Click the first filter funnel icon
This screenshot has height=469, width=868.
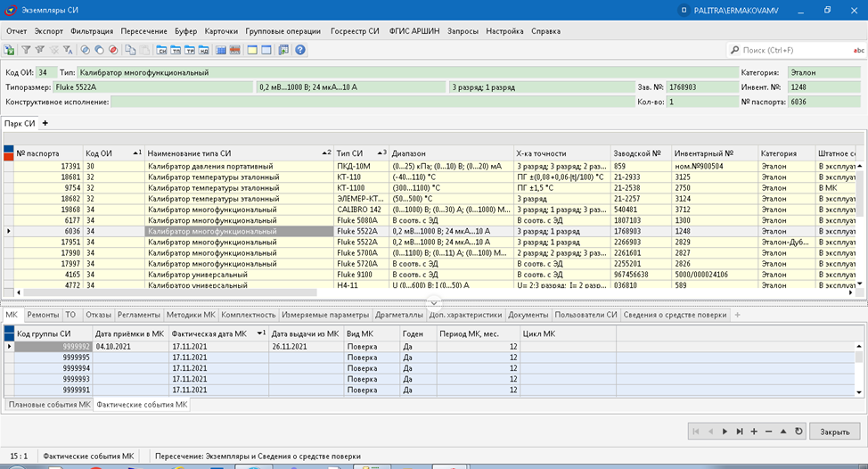26,50
